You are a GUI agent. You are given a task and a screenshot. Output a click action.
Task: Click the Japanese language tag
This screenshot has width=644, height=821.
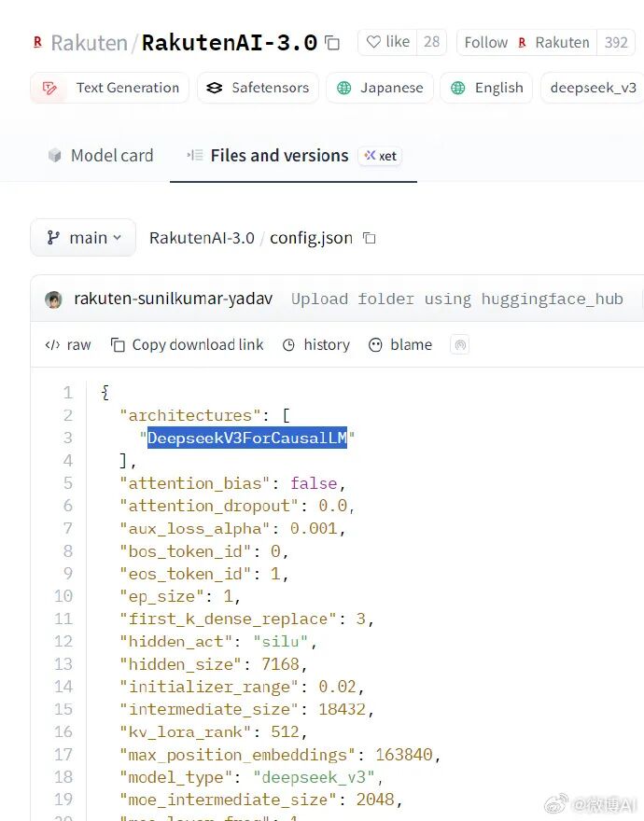(x=380, y=88)
